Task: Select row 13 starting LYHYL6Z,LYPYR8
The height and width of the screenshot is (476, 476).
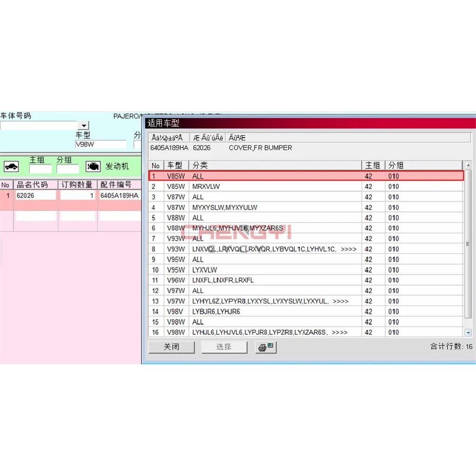Action: click(x=306, y=301)
